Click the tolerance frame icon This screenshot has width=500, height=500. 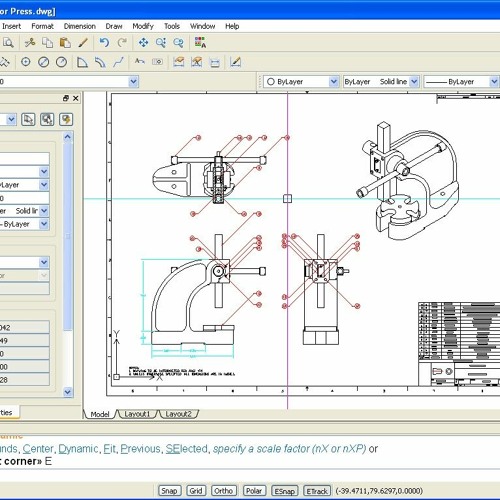[157, 62]
